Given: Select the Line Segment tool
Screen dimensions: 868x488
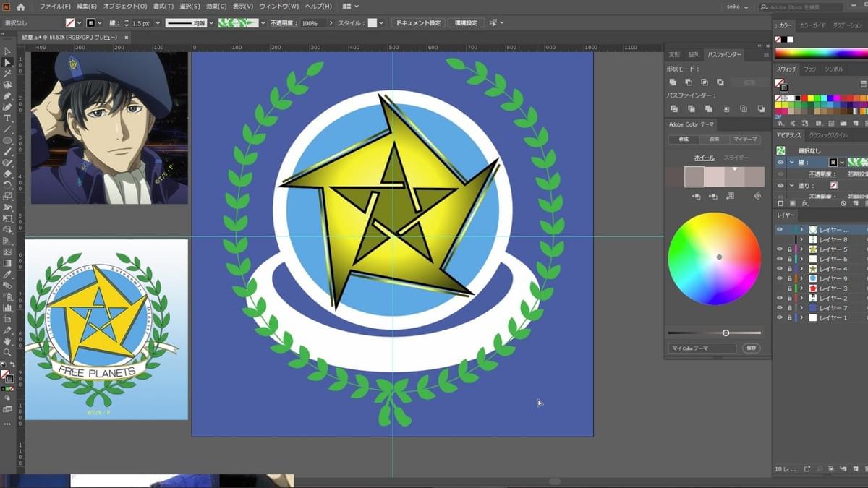Looking at the screenshot, I should (7, 129).
